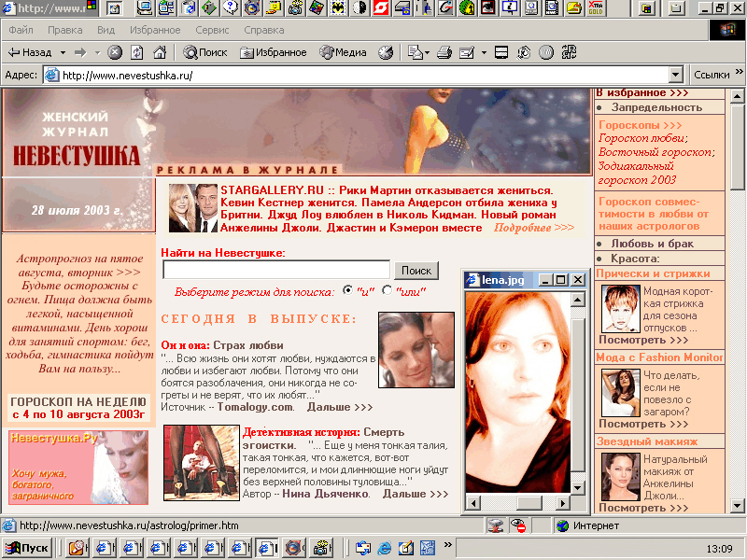Open the Mail icon dropdown arrow
The image size is (747, 560).
[x=428, y=53]
